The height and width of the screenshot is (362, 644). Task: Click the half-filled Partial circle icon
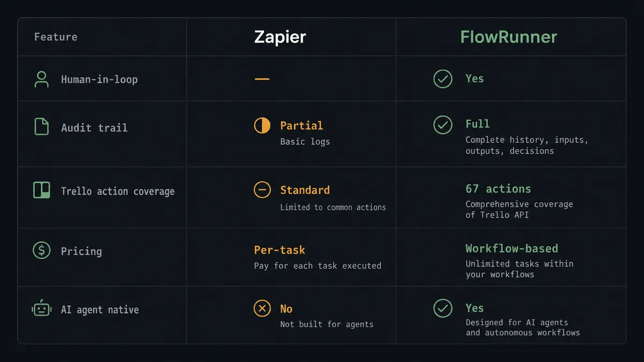pyautogui.click(x=262, y=125)
